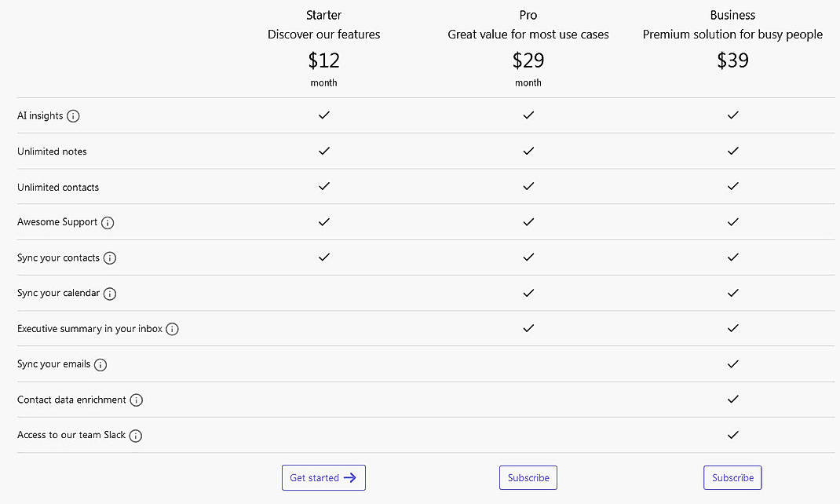This screenshot has width=840, height=504.
Task: Select the Business plan header
Action: point(732,15)
